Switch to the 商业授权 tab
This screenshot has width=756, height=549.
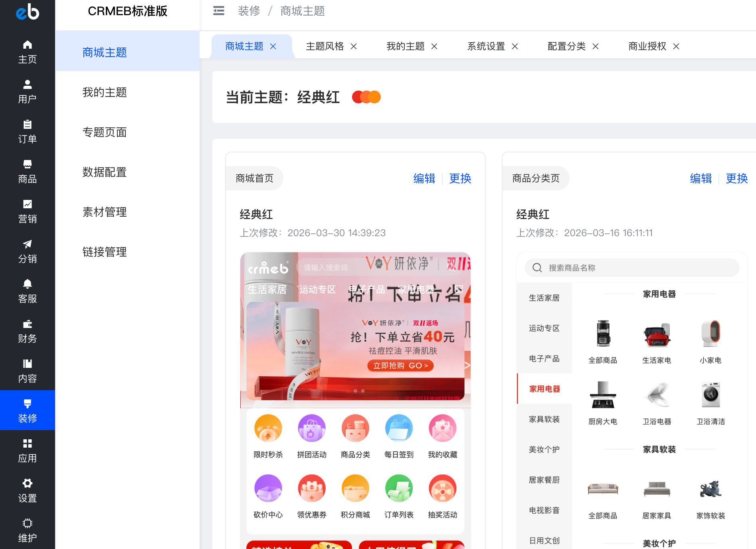click(647, 46)
